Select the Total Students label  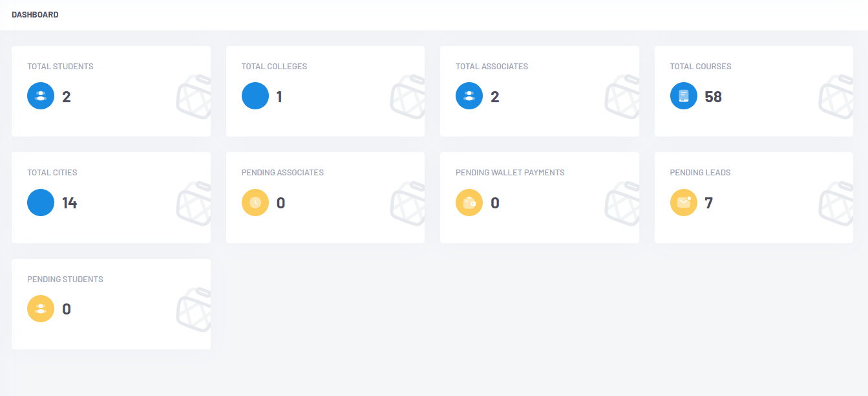[60, 67]
